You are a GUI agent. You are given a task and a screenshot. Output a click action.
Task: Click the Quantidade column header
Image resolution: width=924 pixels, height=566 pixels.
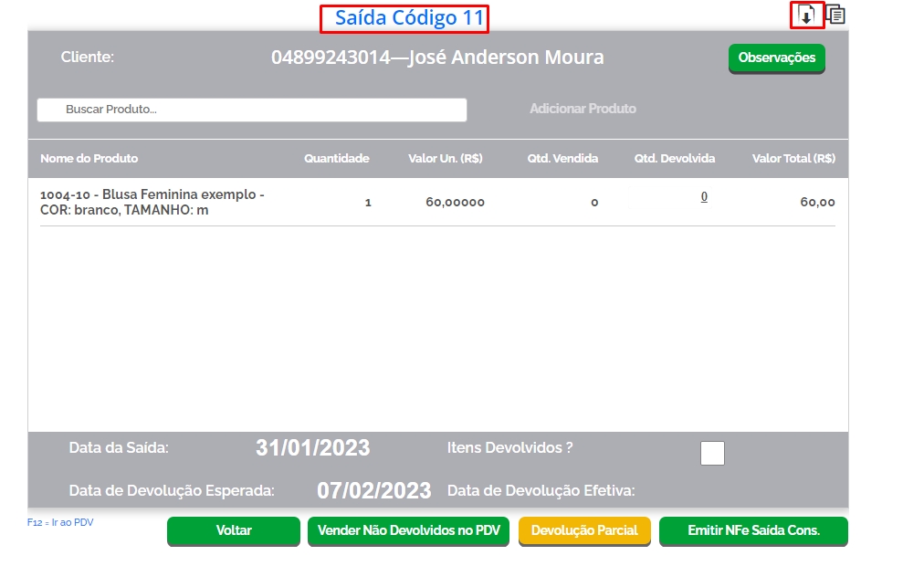pyautogui.click(x=336, y=159)
